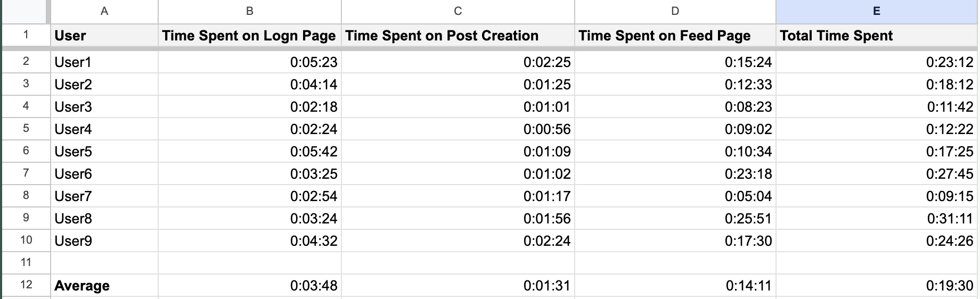Click column B header letter

click(x=249, y=11)
